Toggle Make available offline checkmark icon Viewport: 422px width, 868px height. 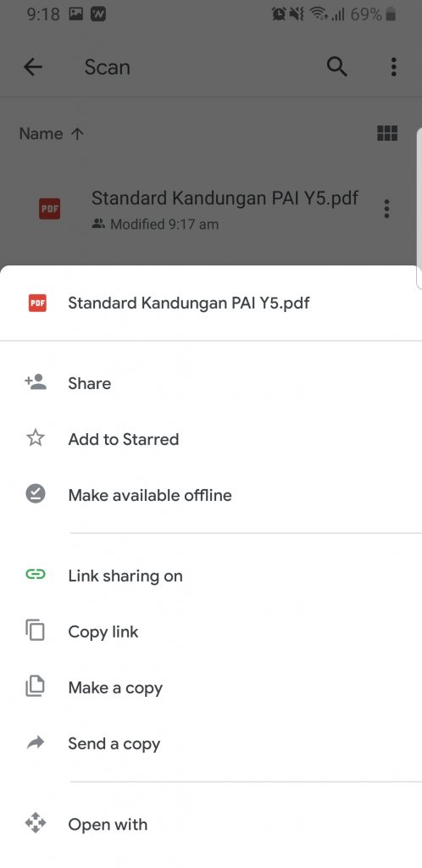point(36,494)
